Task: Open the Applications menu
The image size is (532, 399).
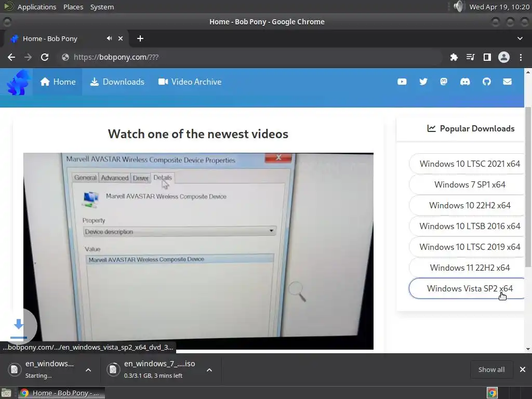Action: 37,7
